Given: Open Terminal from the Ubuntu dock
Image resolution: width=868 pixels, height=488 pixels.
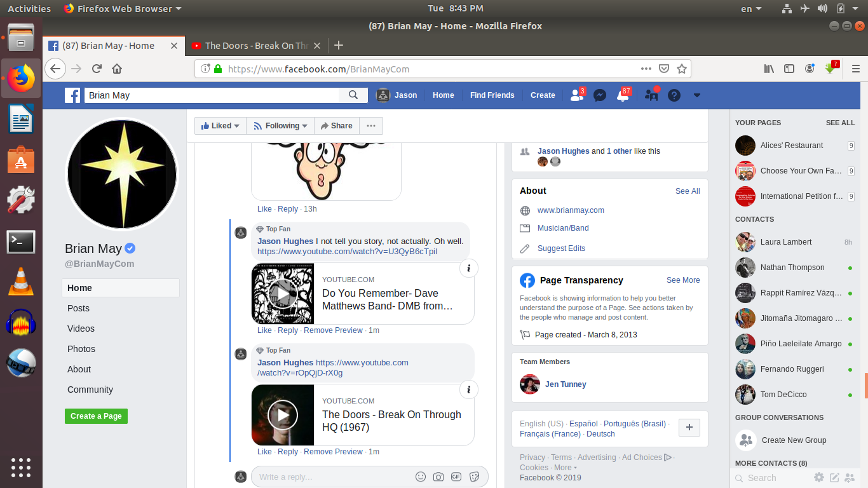Looking at the screenshot, I should point(21,241).
